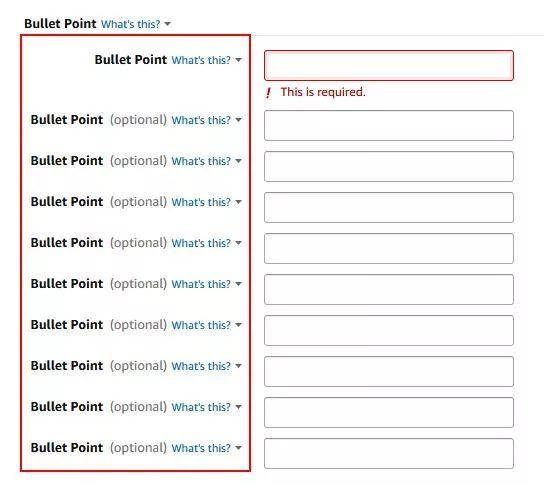Expand the arrow beside required bullet's 'What's this?'

pyautogui.click(x=238, y=60)
